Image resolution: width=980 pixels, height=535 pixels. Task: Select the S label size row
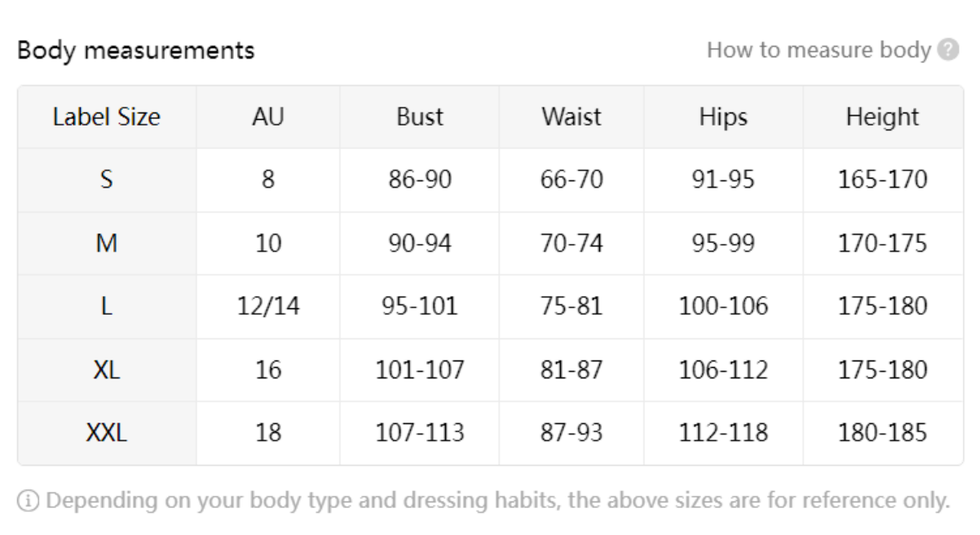[x=107, y=179]
